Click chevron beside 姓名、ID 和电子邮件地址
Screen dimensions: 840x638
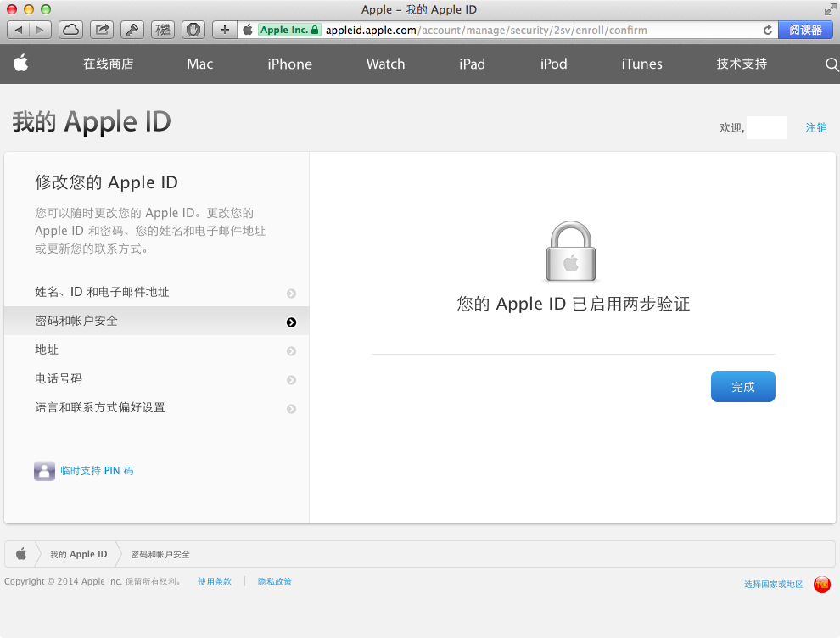[291, 294]
